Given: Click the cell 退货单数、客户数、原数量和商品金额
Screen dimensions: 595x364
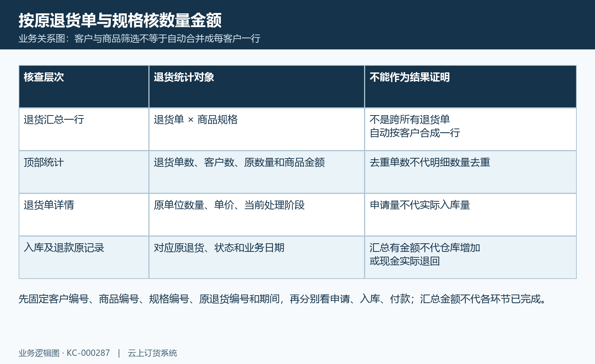Looking at the screenshot, I should (x=257, y=172).
